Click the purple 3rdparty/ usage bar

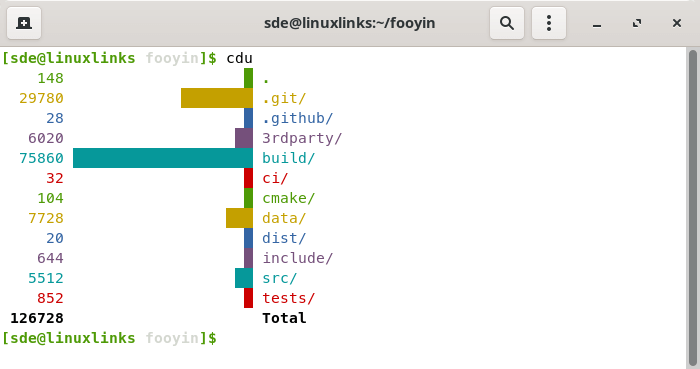pyautogui.click(x=244, y=138)
